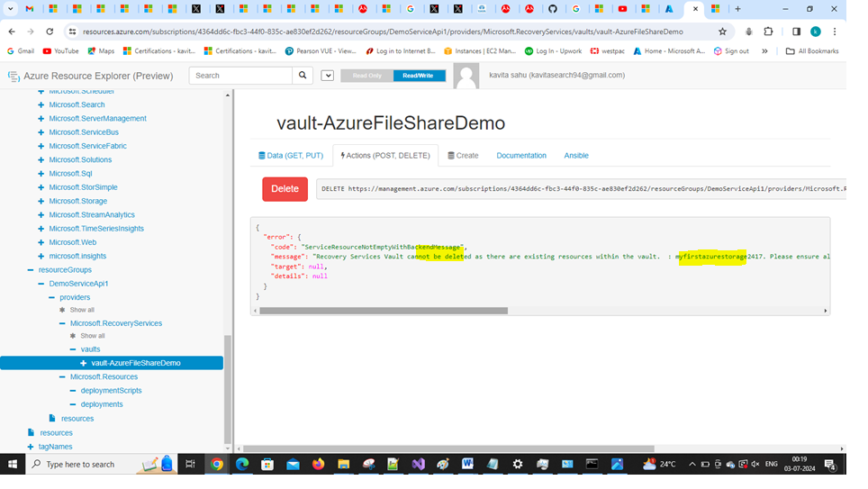Collapse the Microsoft.Resources node
The height and width of the screenshot is (489, 868).
(62, 377)
